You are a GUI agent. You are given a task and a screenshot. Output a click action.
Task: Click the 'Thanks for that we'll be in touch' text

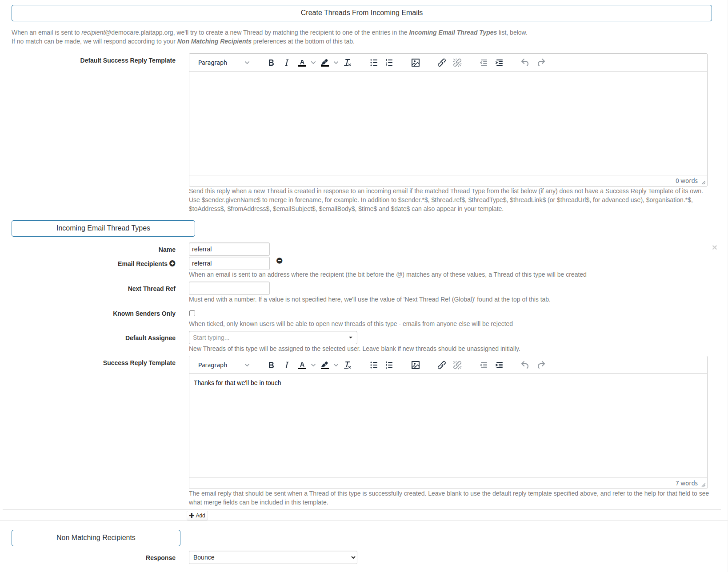(x=238, y=383)
